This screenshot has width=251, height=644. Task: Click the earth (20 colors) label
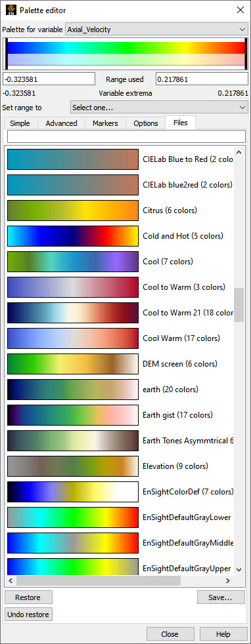pyautogui.click(x=170, y=390)
